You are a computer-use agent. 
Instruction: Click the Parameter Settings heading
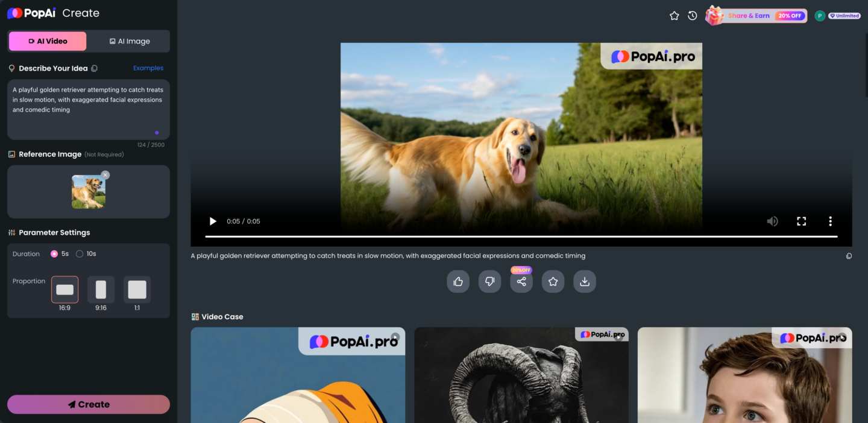click(x=54, y=233)
